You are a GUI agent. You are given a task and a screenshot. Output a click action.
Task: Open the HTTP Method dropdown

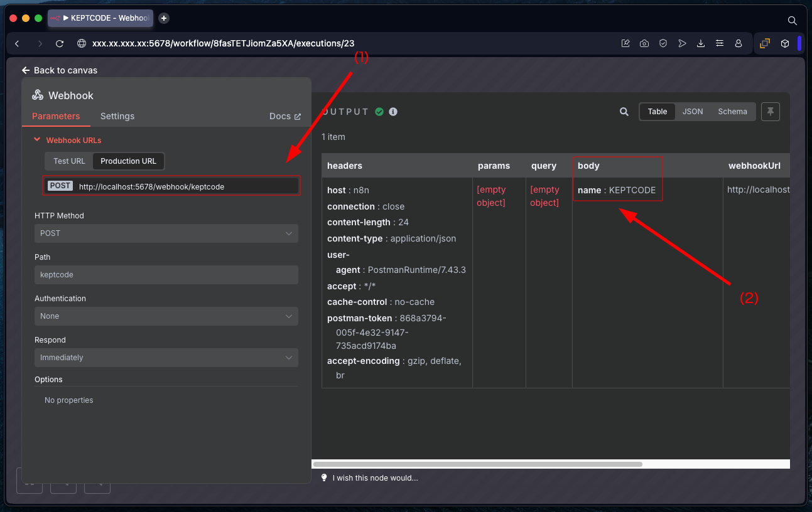(x=166, y=233)
